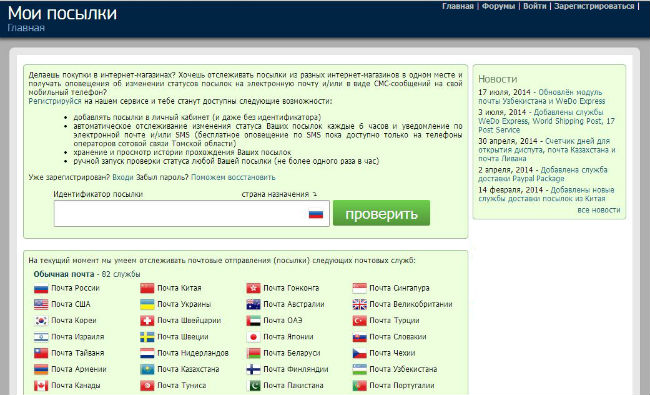Click the Поможем восстановить link

233,177
